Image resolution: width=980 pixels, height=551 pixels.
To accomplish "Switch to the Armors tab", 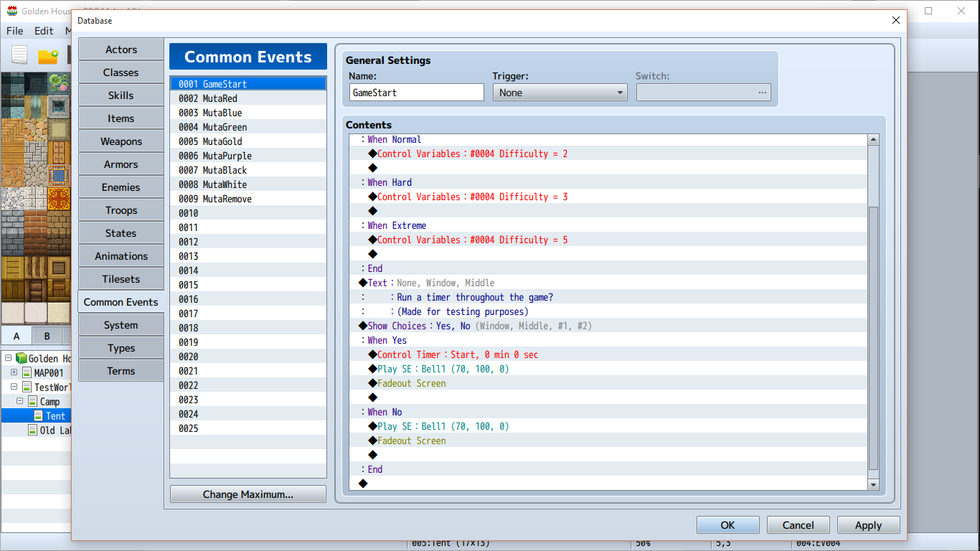I will 121,164.
